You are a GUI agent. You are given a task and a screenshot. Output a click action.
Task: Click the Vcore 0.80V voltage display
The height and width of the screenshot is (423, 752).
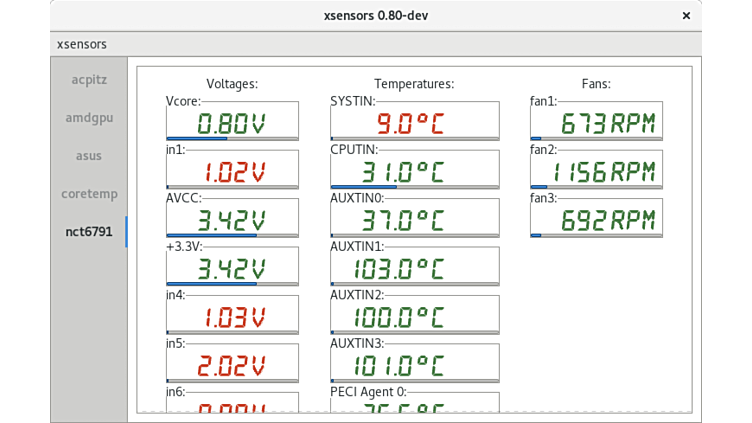coord(232,124)
